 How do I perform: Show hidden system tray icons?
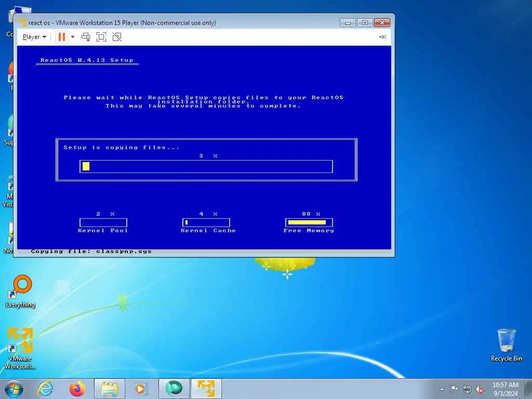(x=442, y=389)
